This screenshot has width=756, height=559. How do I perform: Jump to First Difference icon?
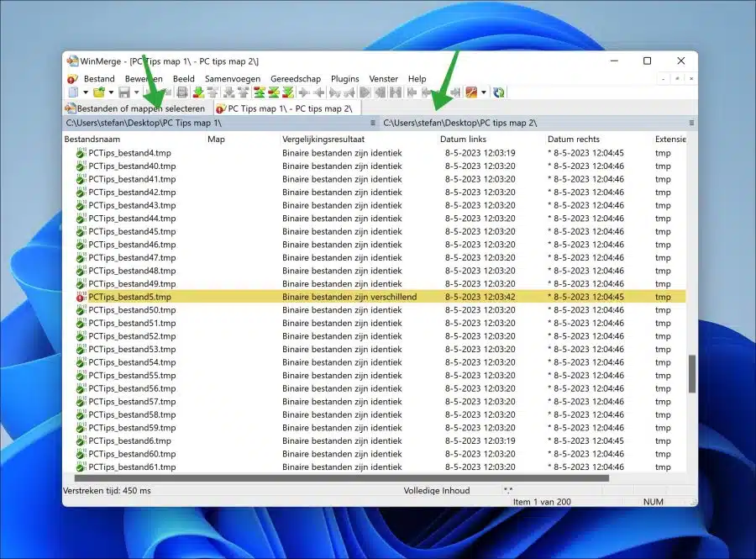pyautogui.click(x=260, y=92)
